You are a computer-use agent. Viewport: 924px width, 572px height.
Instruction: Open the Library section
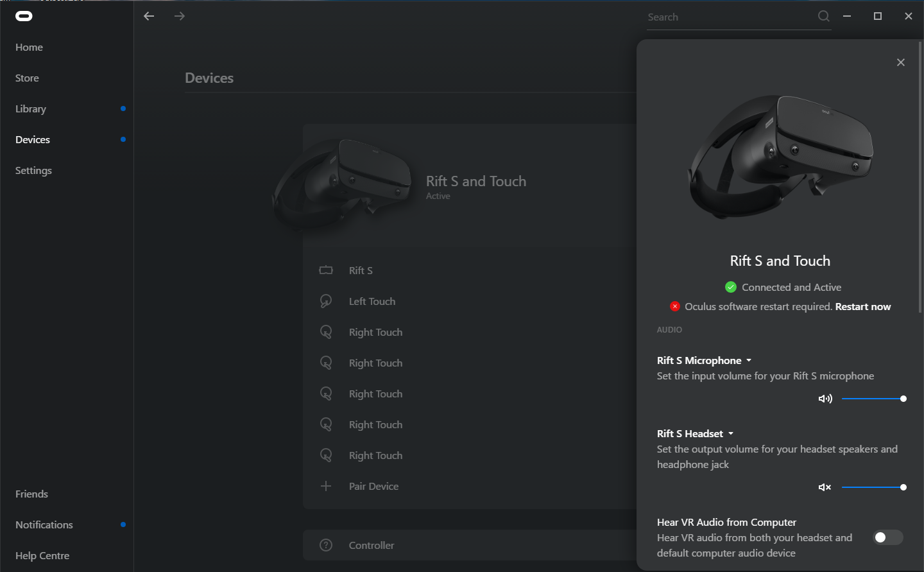[31, 108]
